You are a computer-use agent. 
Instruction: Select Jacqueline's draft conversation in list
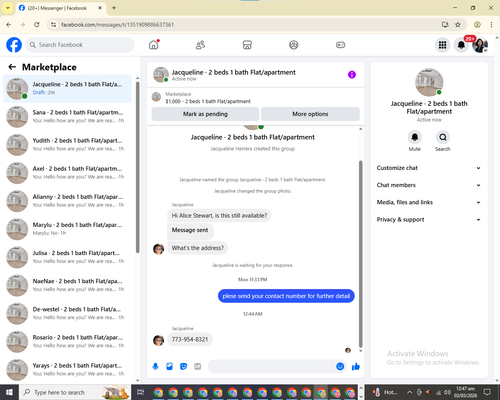coord(68,89)
